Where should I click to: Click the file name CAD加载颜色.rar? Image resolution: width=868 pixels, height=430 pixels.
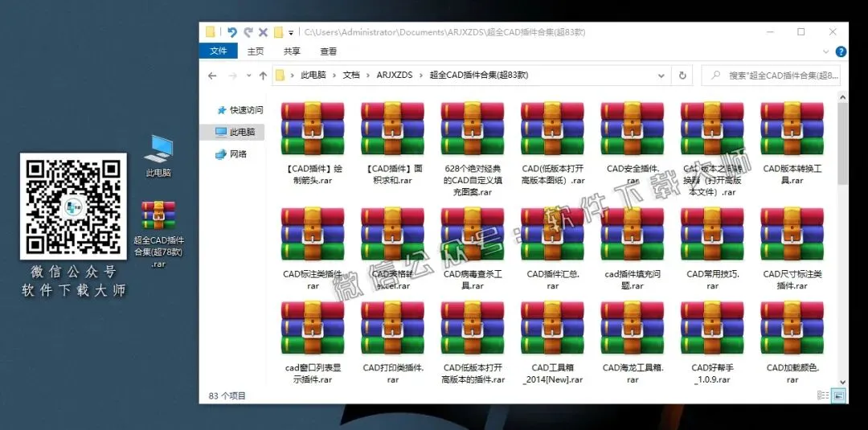[x=792, y=374]
